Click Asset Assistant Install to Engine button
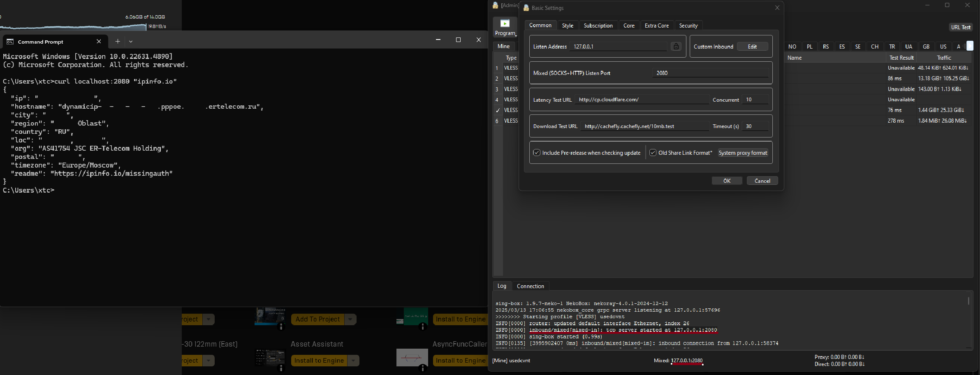This screenshot has height=375, width=980. click(x=319, y=361)
